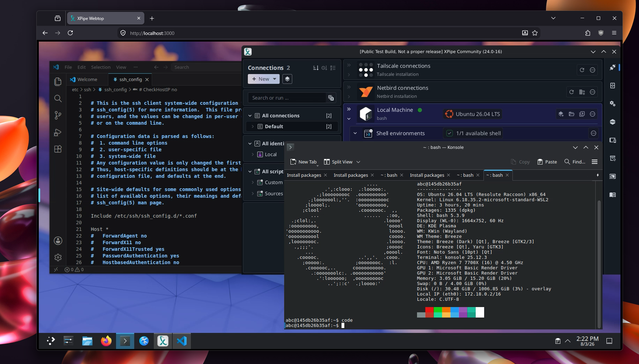639x364 pixels.
Task: Open VS Code Manage gear icon
Action: 58,257
